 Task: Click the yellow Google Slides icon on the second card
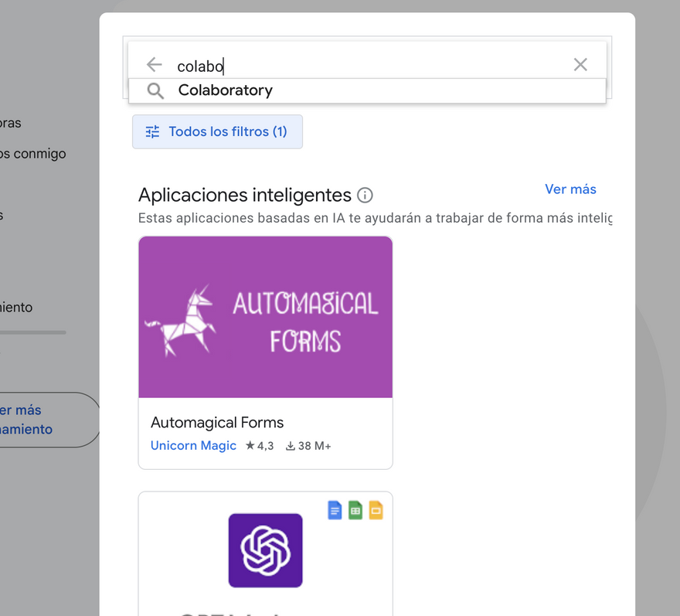pos(376,510)
